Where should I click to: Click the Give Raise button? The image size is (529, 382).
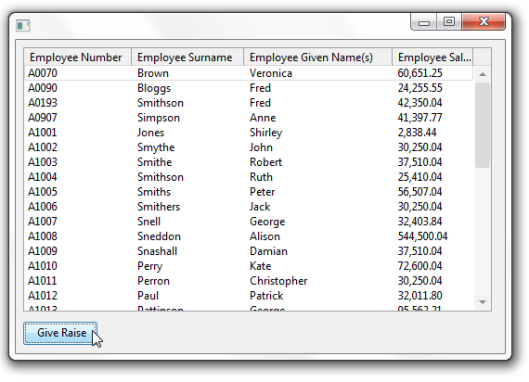tap(60, 333)
